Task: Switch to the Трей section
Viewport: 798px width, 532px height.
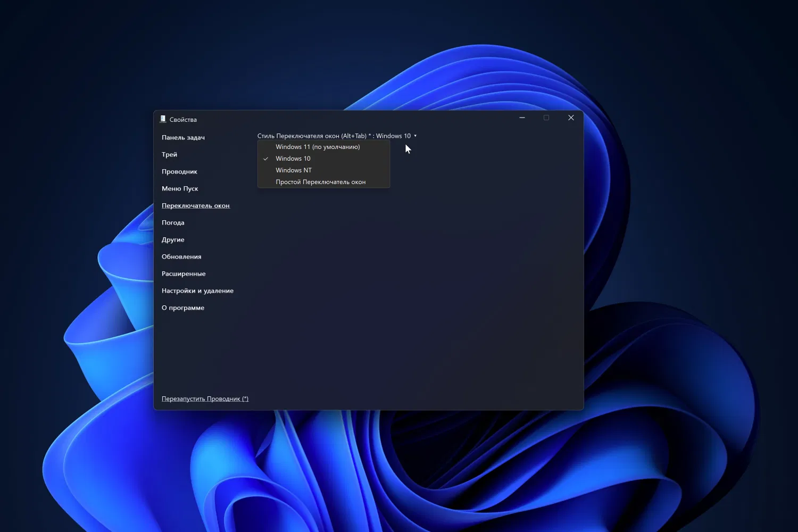Action: tap(169, 154)
